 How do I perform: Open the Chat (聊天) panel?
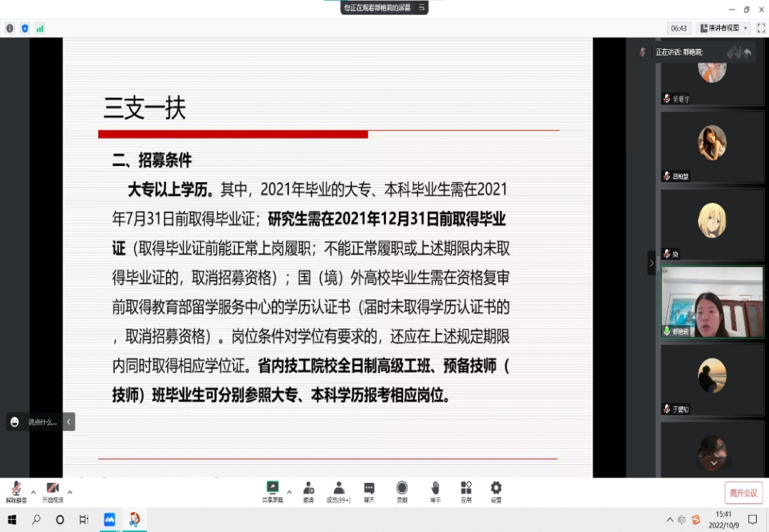coord(369,491)
